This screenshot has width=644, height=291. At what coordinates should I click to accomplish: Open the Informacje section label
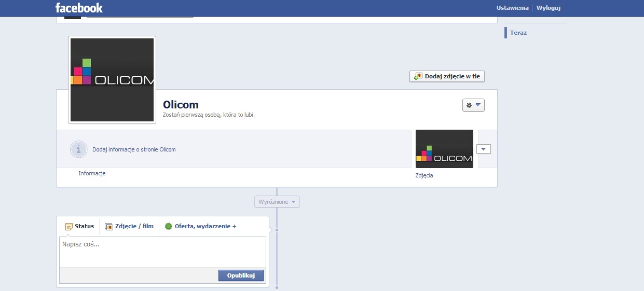(x=92, y=173)
